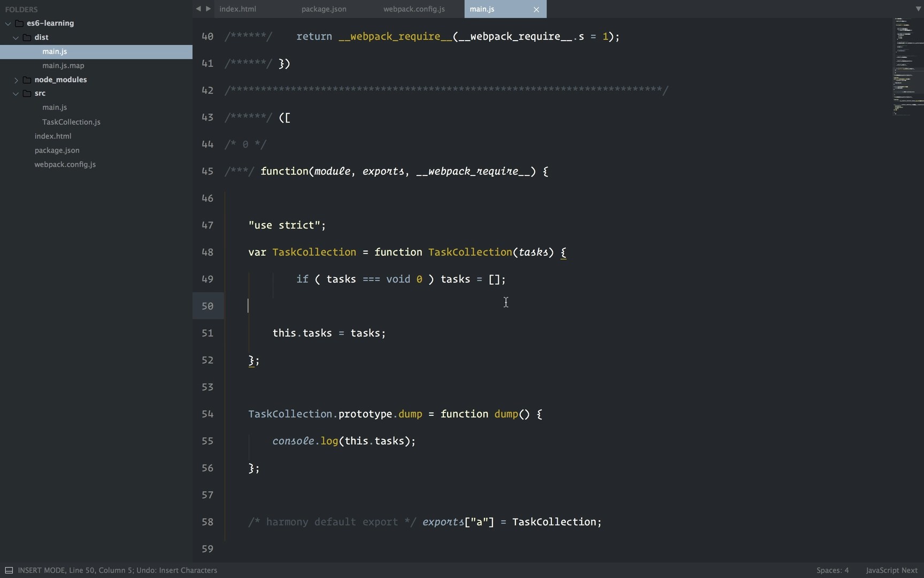Click 'this.tasks = tasks;' on line 51
Image resolution: width=924 pixels, height=578 pixels.
[x=329, y=333]
